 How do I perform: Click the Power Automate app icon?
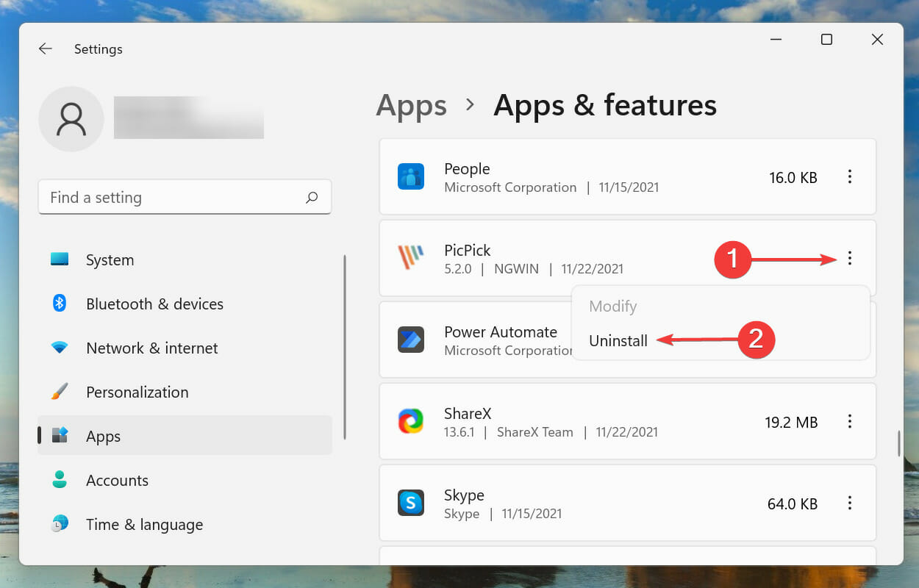click(411, 340)
